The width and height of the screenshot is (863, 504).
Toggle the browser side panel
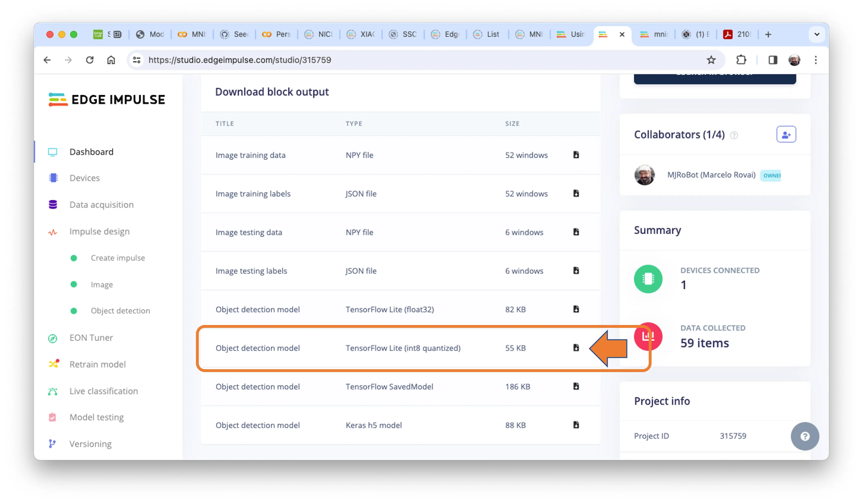pos(773,60)
